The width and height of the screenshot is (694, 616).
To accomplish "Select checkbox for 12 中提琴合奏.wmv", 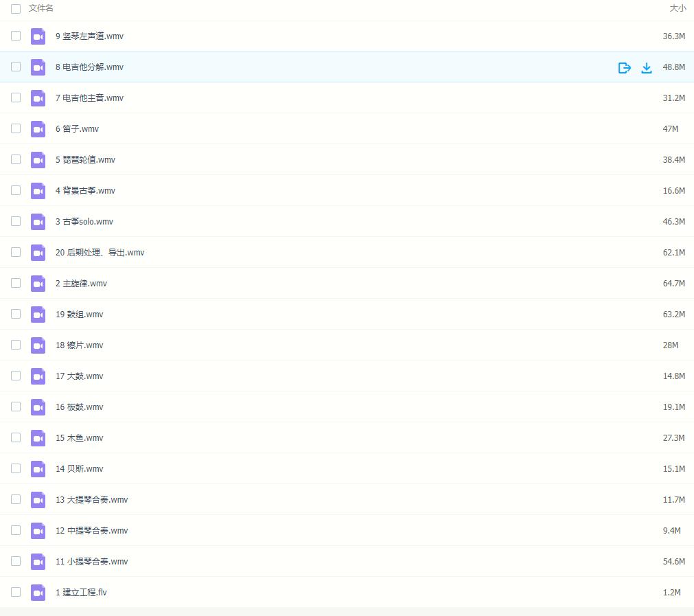I will pos(16,530).
